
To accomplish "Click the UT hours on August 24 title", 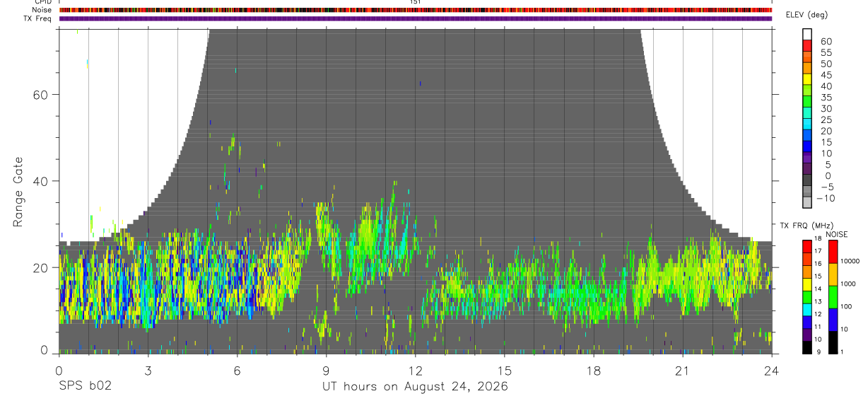I will (x=415, y=386).
